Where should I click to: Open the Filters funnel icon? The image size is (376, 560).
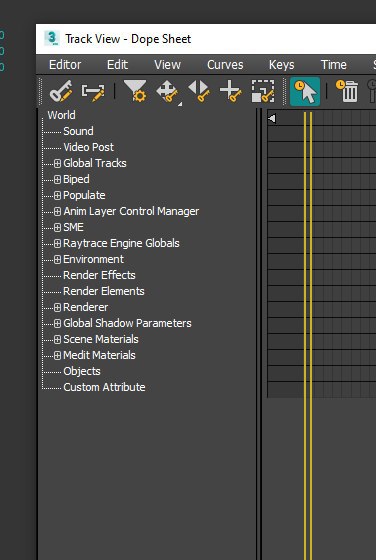pyautogui.click(x=135, y=91)
